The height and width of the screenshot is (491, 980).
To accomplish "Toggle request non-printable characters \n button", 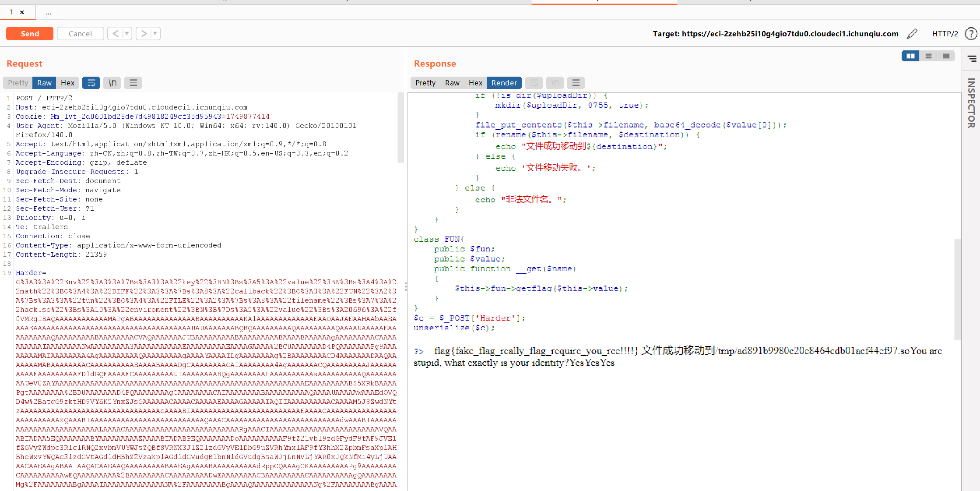I will click(112, 83).
